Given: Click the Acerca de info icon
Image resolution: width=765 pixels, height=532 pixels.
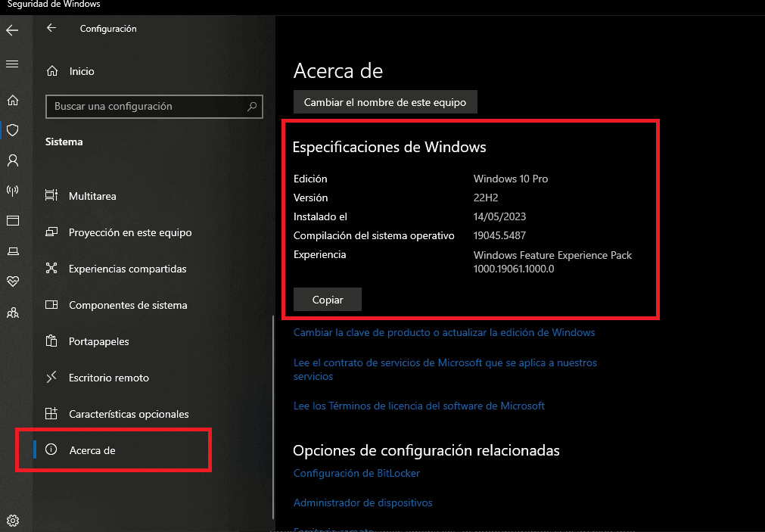Looking at the screenshot, I should click(51, 450).
